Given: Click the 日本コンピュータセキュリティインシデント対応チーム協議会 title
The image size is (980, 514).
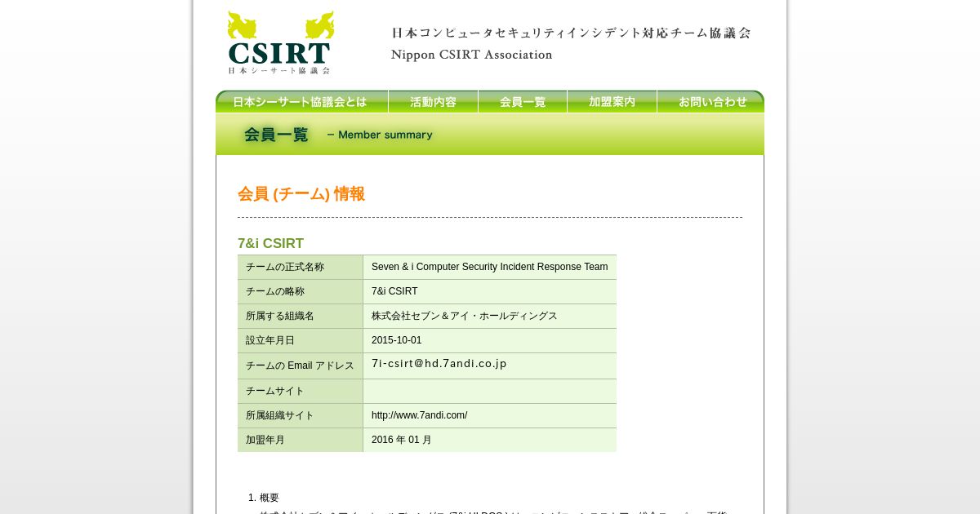Looking at the screenshot, I should (571, 33).
